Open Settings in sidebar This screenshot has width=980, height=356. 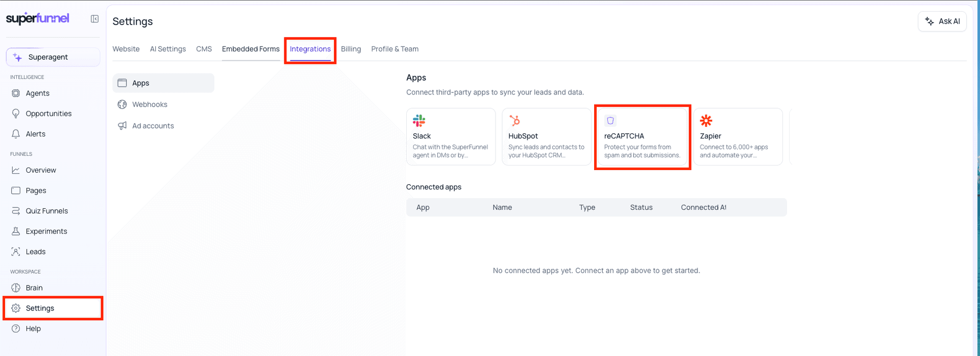[53, 308]
